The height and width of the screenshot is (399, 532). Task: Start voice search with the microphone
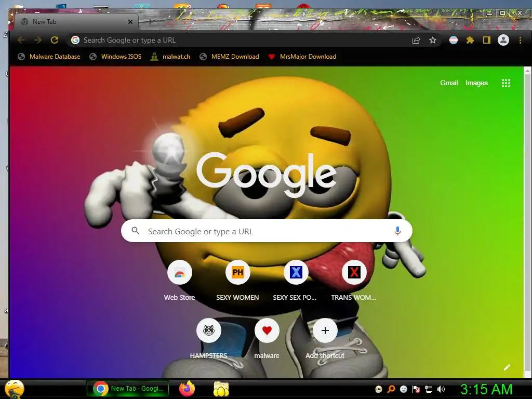tap(397, 231)
